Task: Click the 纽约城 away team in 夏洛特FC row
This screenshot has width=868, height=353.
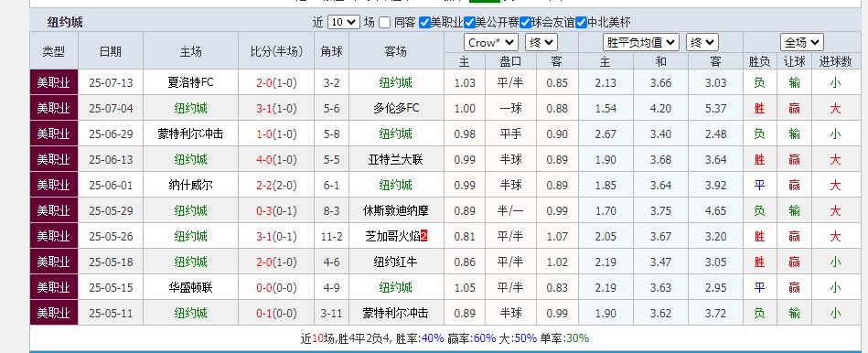Action: coord(396,82)
